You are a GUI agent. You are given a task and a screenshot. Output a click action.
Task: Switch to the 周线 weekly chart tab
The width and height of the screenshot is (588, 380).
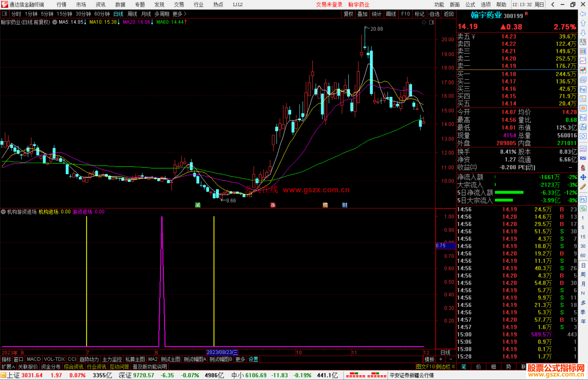pos(132,14)
